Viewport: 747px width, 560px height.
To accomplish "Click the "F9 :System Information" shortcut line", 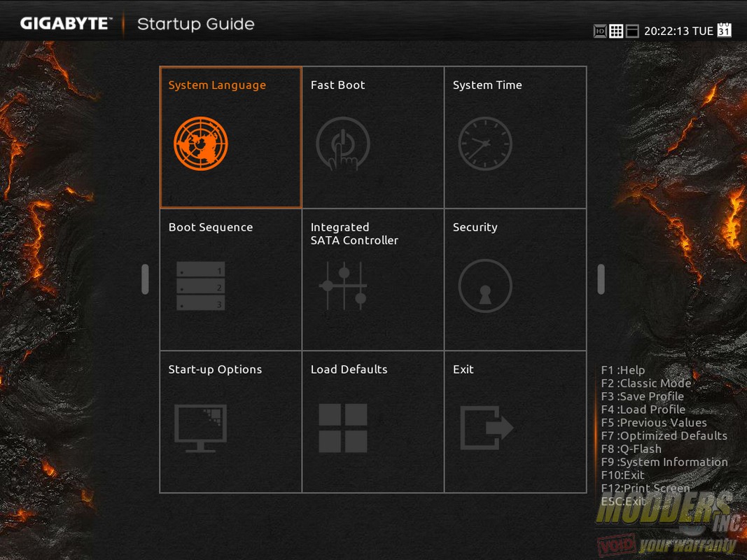I will (x=664, y=462).
